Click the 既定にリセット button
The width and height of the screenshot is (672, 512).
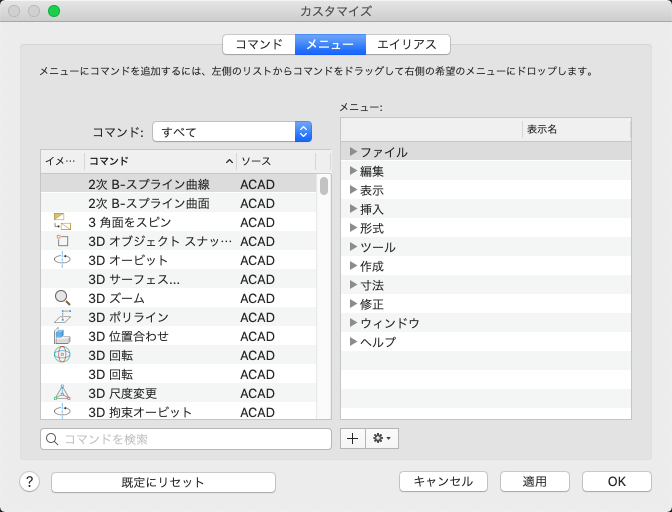[163, 482]
